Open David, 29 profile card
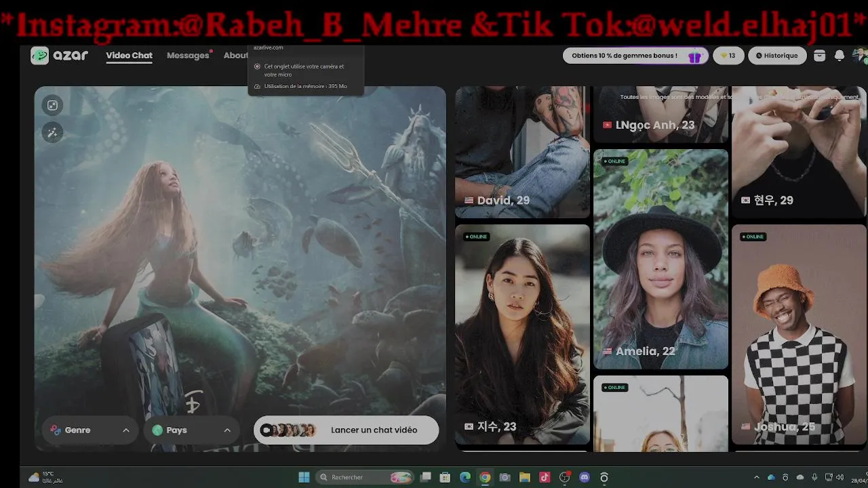 [522, 152]
